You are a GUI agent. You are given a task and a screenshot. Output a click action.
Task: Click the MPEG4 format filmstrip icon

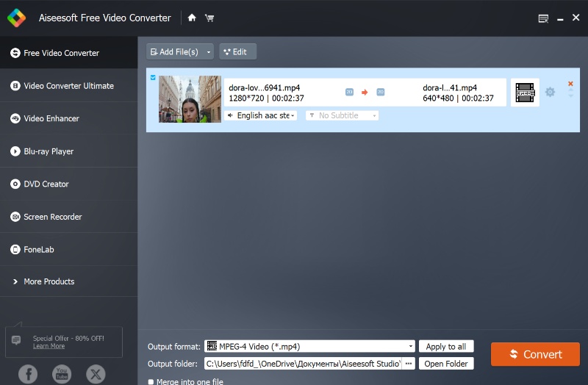[x=525, y=93]
